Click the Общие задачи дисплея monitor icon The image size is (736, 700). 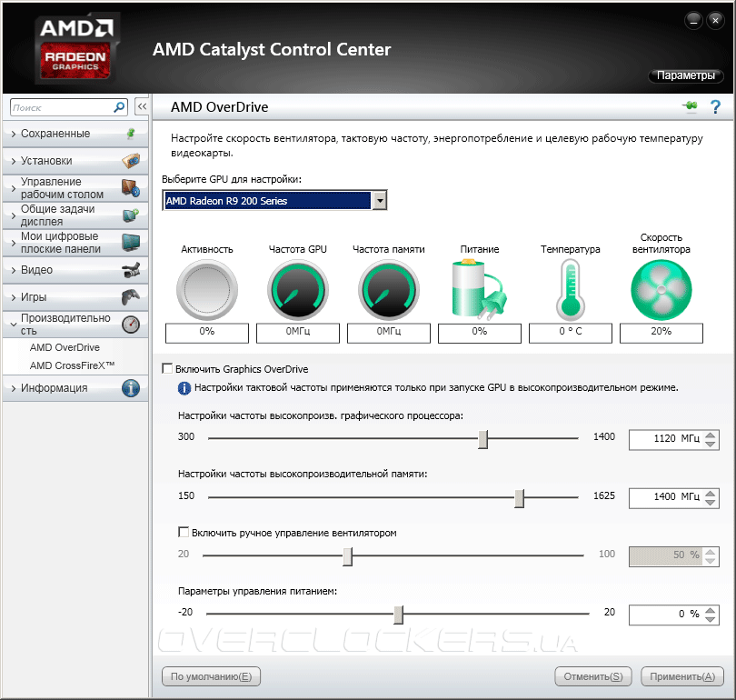(x=131, y=215)
